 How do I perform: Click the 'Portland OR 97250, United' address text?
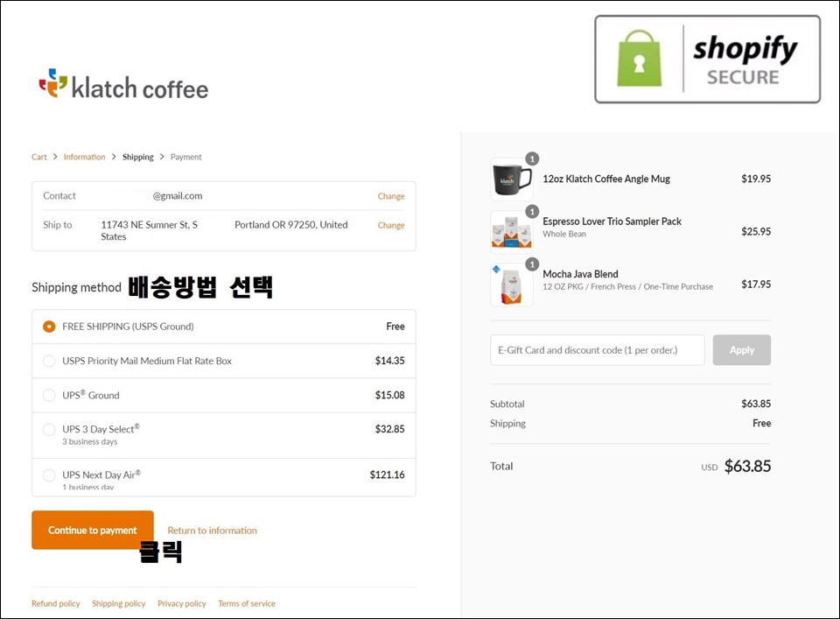tap(290, 225)
